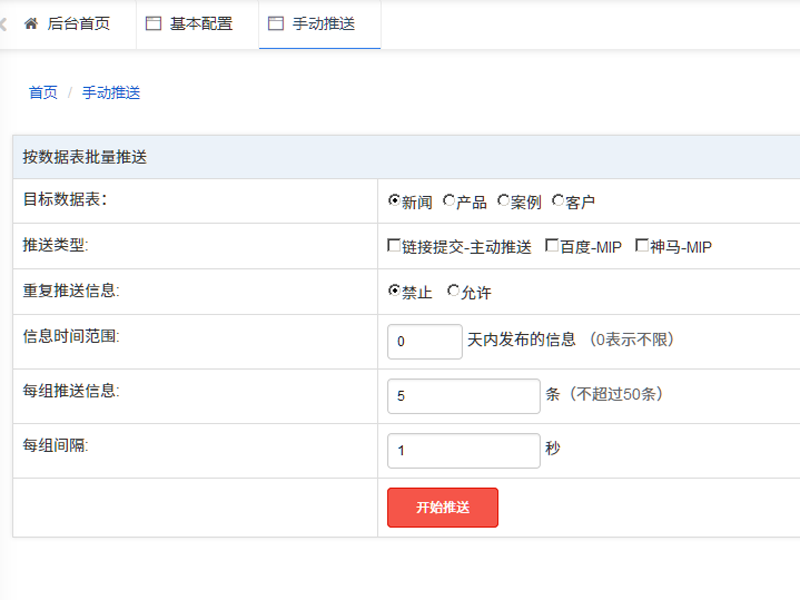Image resolution: width=800 pixels, height=600 pixels.
Task: Click the 信息时间范围 label
Action: pyautogui.click(x=71, y=336)
